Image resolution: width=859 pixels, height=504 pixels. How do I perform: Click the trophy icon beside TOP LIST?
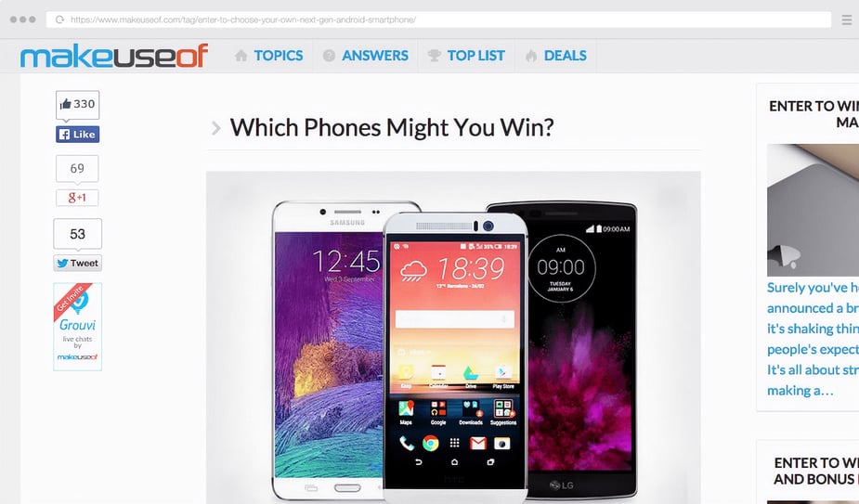pos(434,56)
